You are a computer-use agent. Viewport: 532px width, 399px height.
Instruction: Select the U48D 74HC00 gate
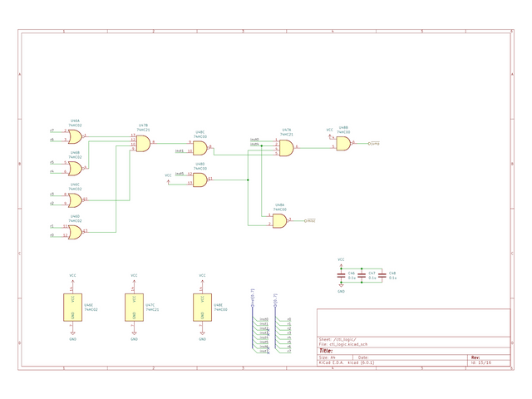(199, 180)
